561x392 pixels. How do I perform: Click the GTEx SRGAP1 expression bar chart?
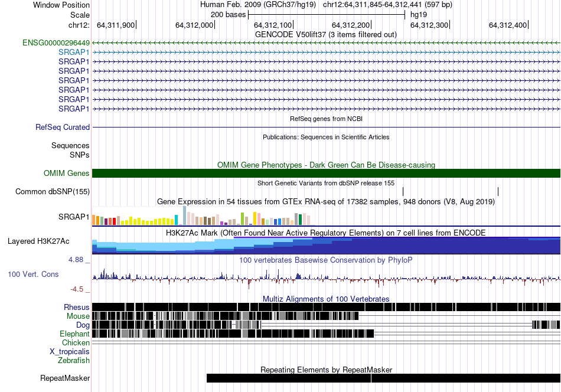(203, 216)
